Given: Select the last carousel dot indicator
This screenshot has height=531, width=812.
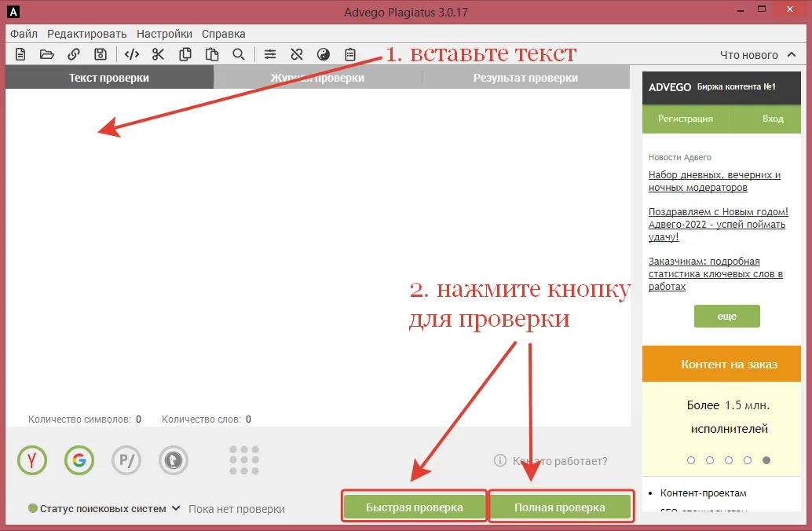Looking at the screenshot, I should coord(766,460).
